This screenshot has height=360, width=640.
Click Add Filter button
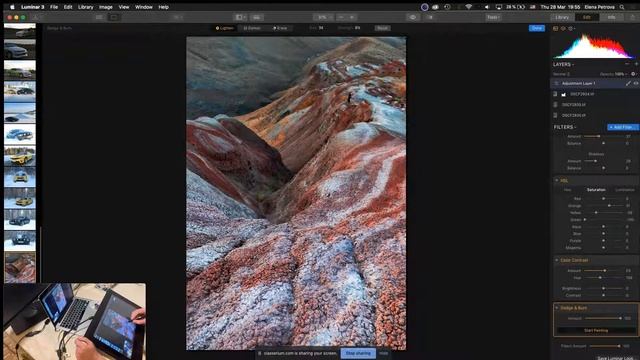pyautogui.click(x=622, y=127)
